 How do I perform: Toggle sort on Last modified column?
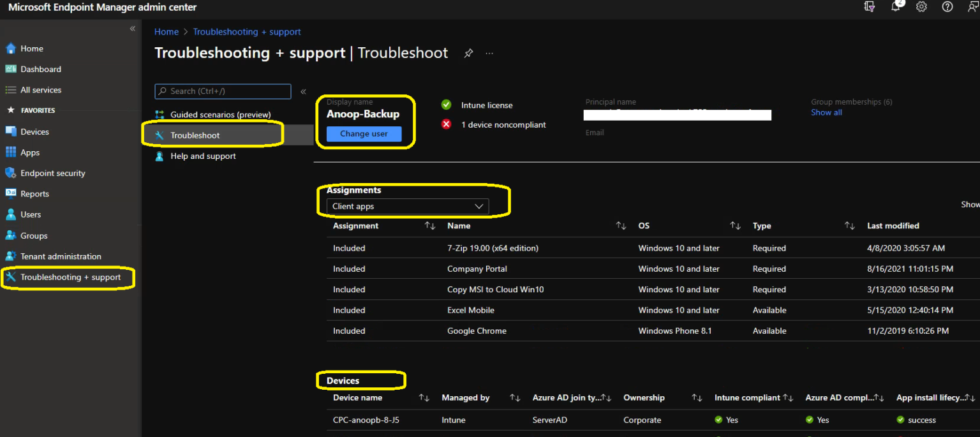click(x=893, y=225)
